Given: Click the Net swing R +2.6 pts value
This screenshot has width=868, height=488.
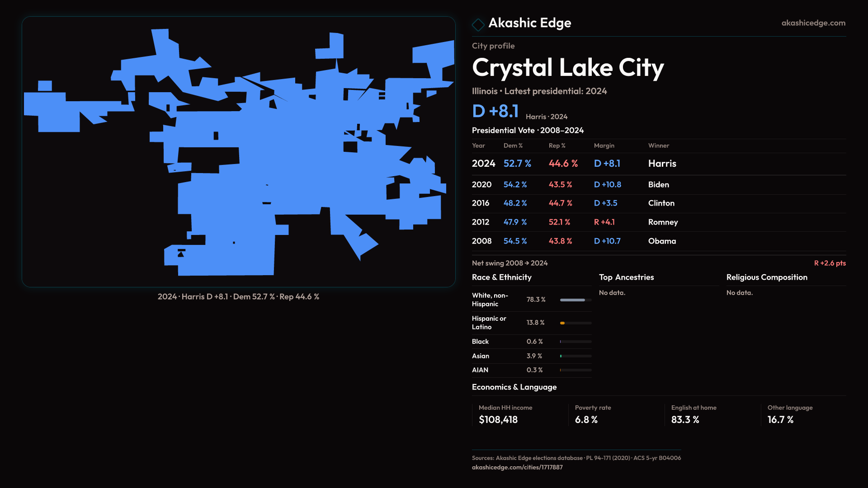Looking at the screenshot, I should pos(829,263).
